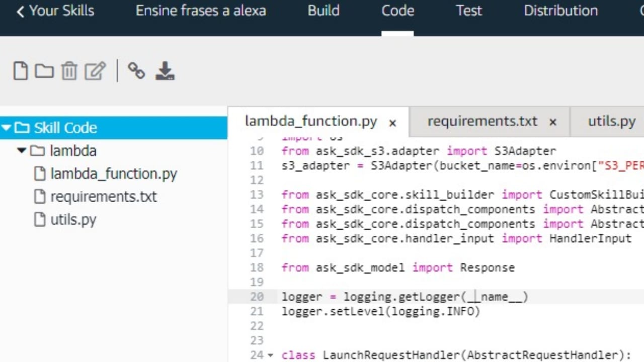The height and width of the screenshot is (362, 644).
Task: Create a new file
Action: tap(20, 70)
